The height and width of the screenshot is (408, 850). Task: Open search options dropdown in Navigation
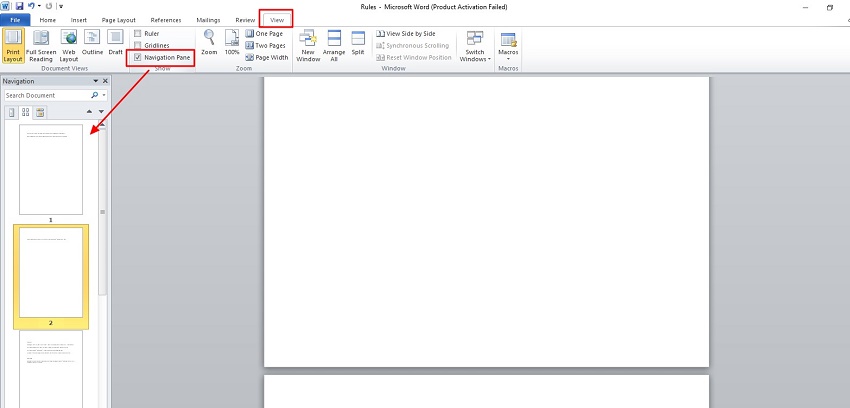coord(103,95)
